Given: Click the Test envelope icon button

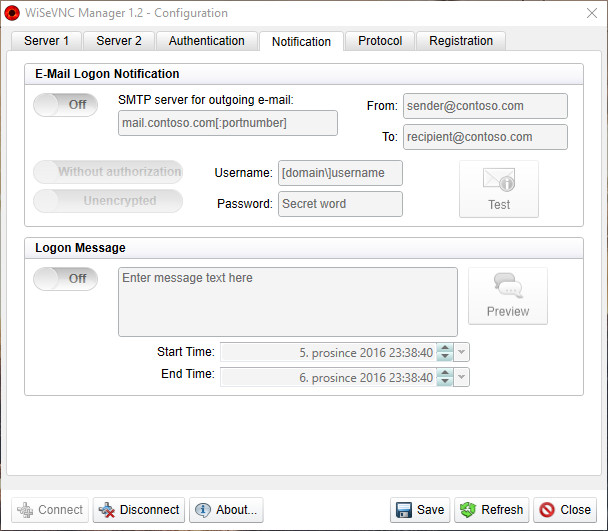Looking at the screenshot, I should 499,189.
